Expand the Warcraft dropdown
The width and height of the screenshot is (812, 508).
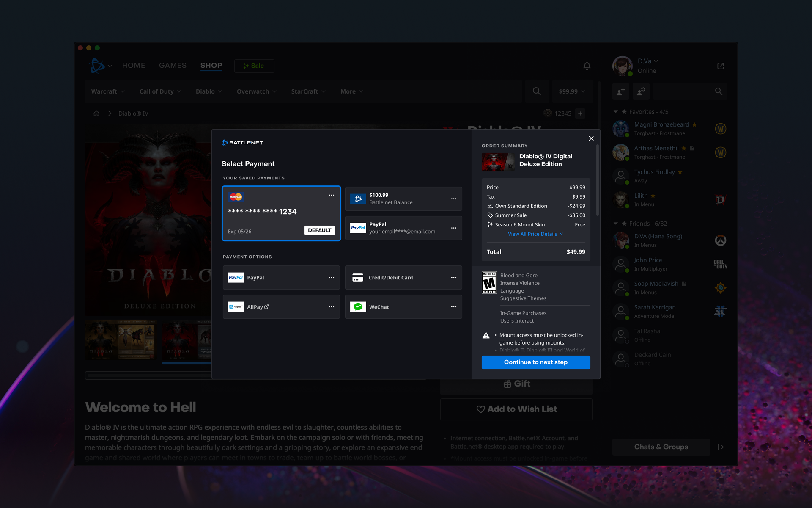coord(108,91)
